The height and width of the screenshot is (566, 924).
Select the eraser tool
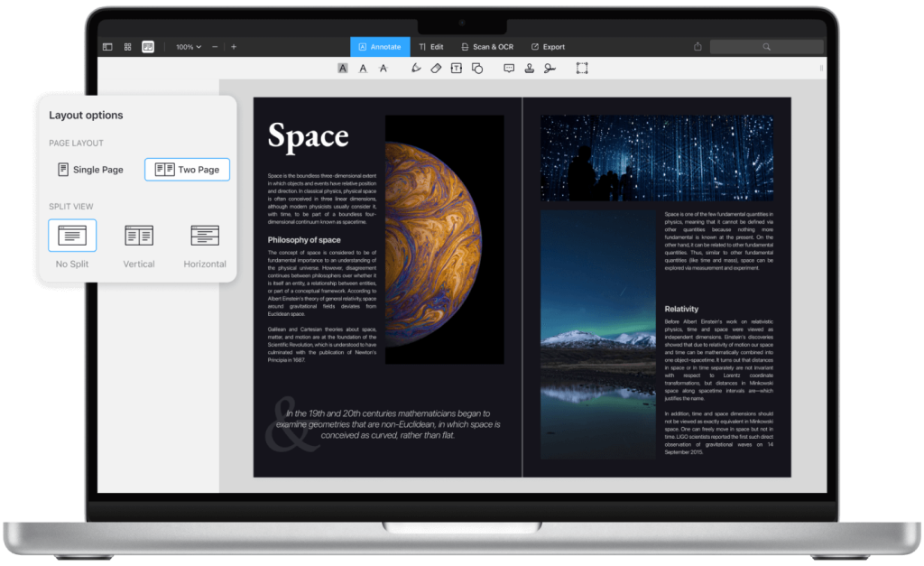point(436,69)
